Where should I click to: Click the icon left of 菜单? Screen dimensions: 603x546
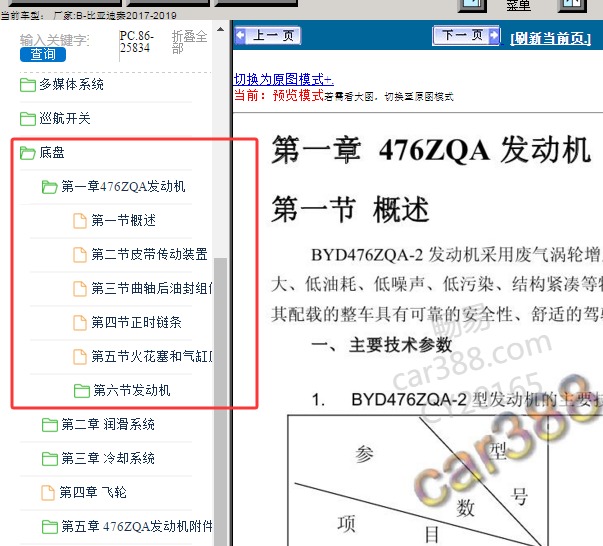click(x=472, y=5)
